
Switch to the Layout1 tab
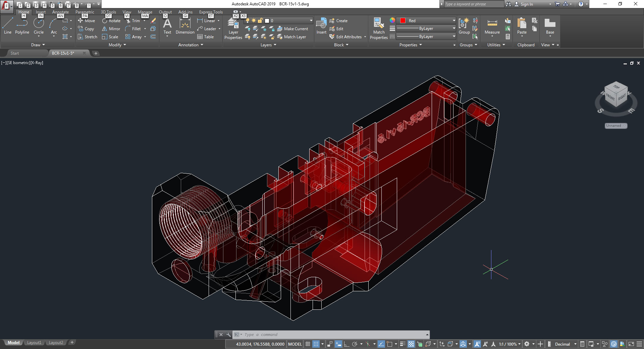34,343
